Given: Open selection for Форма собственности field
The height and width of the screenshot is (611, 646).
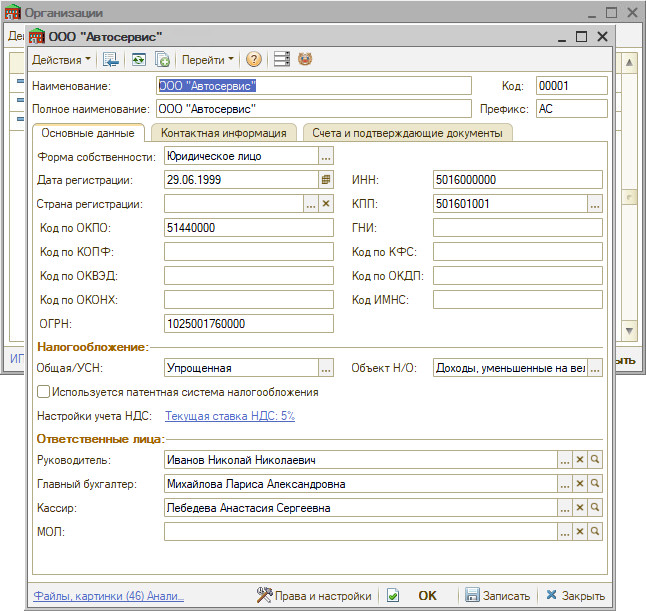Looking at the screenshot, I should (x=325, y=156).
